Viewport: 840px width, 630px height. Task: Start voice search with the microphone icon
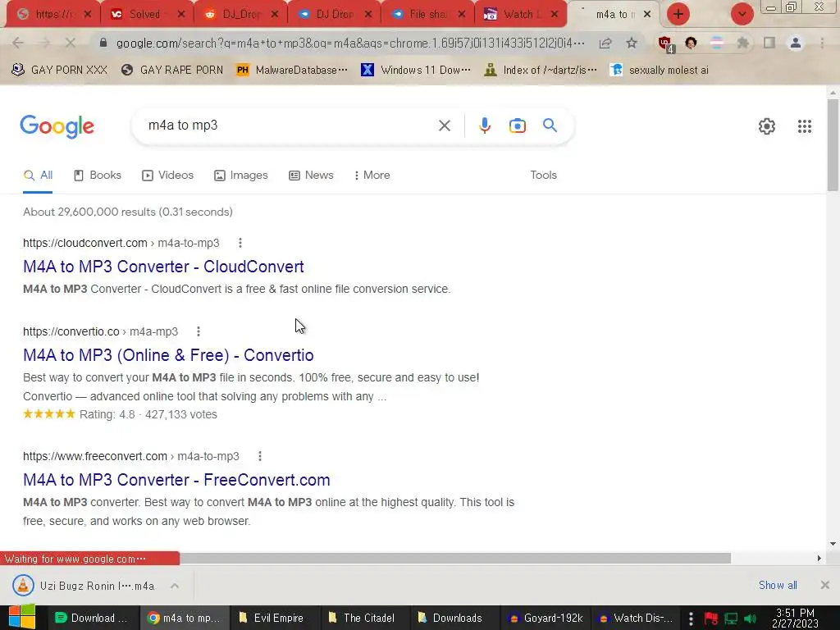coord(484,126)
